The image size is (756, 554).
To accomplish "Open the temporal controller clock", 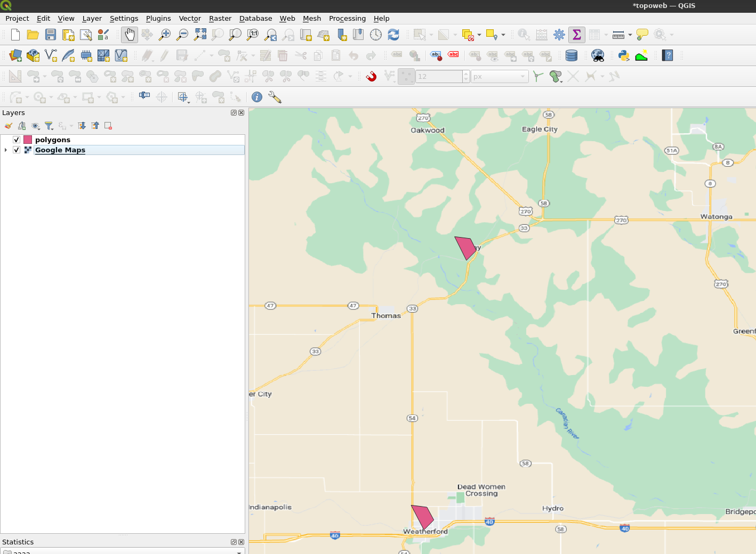I will tap(376, 35).
